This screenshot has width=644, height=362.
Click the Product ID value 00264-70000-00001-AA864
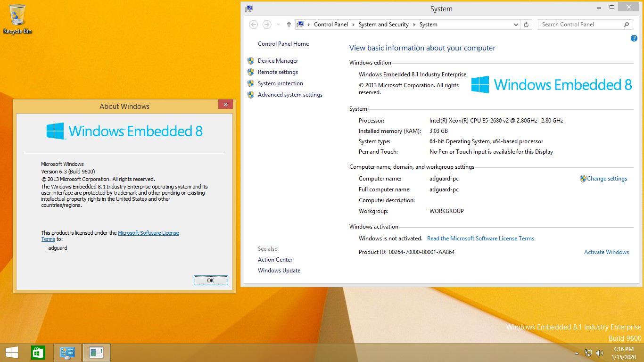pyautogui.click(x=421, y=252)
